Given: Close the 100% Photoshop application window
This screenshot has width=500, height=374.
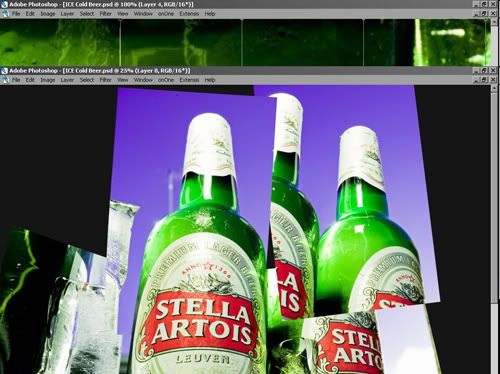Looking at the screenshot, I should (x=493, y=4).
